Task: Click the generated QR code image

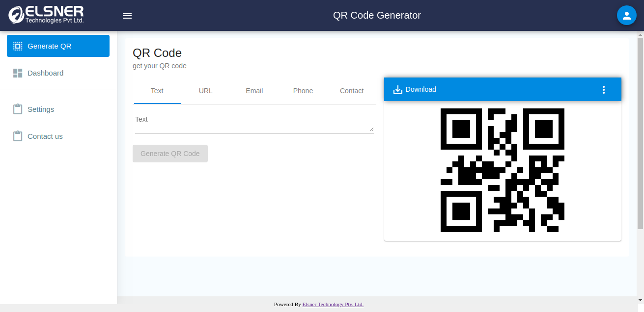Action: pos(502,170)
